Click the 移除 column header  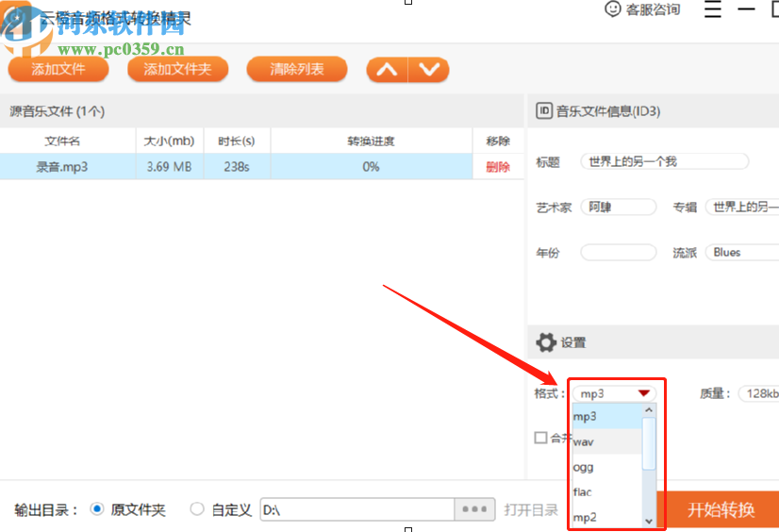[x=498, y=141]
